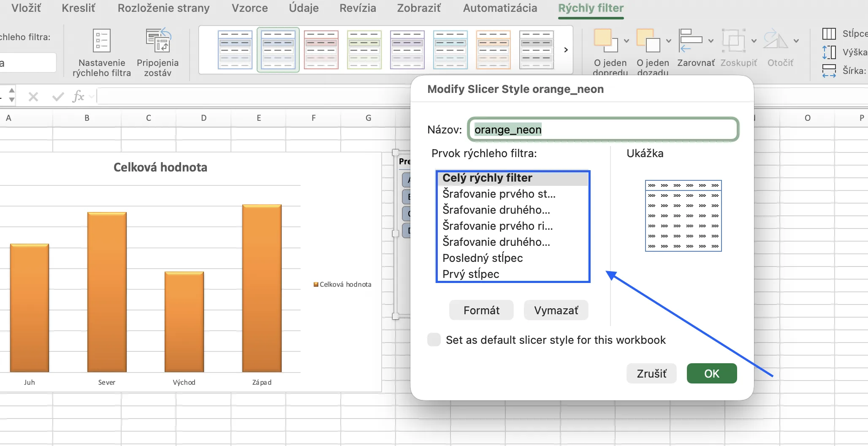
Task: Open the Revízia ribbon tab
Action: pyautogui.click(x=358, y=8)
